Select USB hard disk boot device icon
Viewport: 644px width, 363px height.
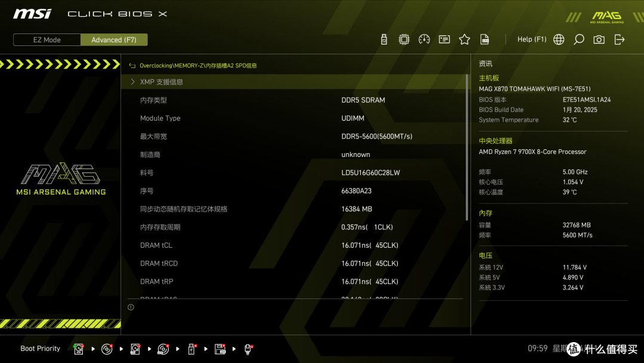click(135, 349)
